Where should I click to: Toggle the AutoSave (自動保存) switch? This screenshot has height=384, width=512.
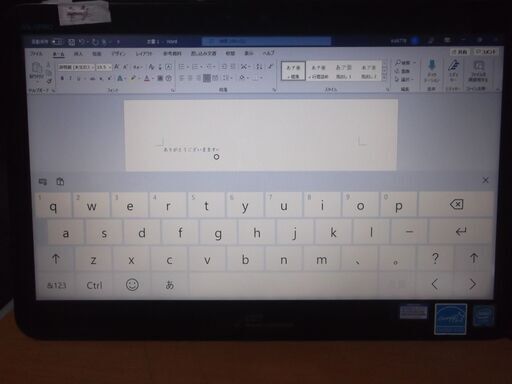click(57, 42)
